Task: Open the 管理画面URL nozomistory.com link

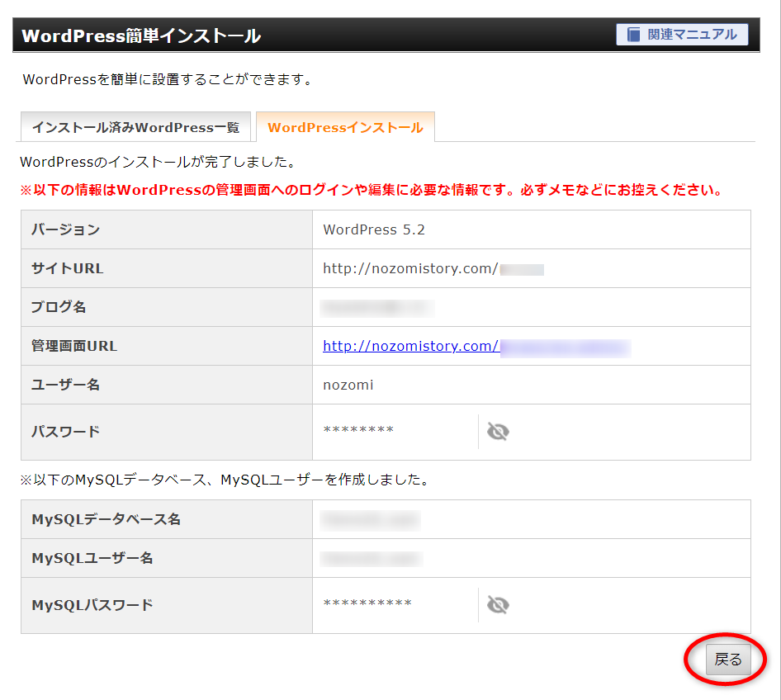Action: pos(411,346)
